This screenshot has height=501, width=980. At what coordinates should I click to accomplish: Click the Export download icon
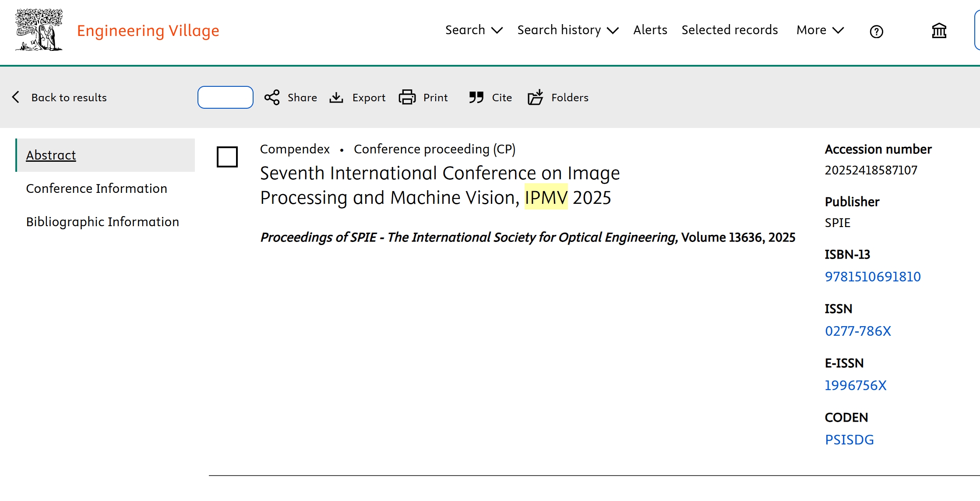click(336, 97)
